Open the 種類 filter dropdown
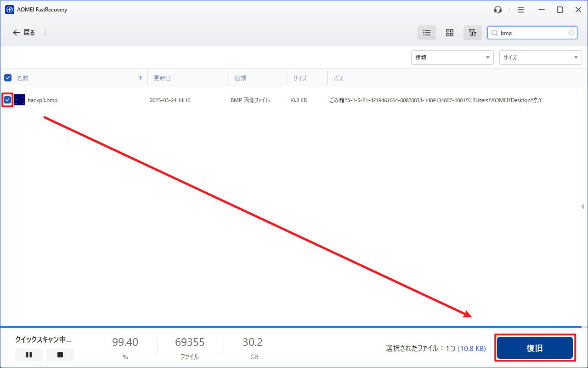Screen dimensions: 588x368 [x=452, y=57]
